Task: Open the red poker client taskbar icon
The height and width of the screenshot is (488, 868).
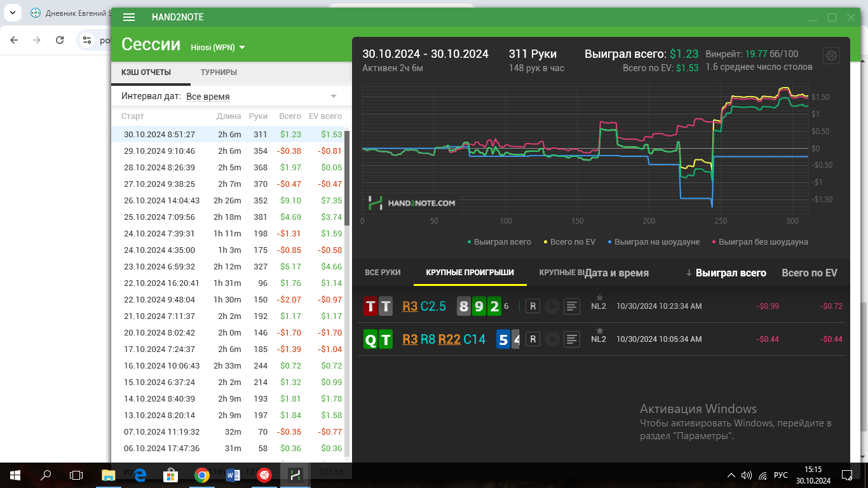Action: coord(264,475)
